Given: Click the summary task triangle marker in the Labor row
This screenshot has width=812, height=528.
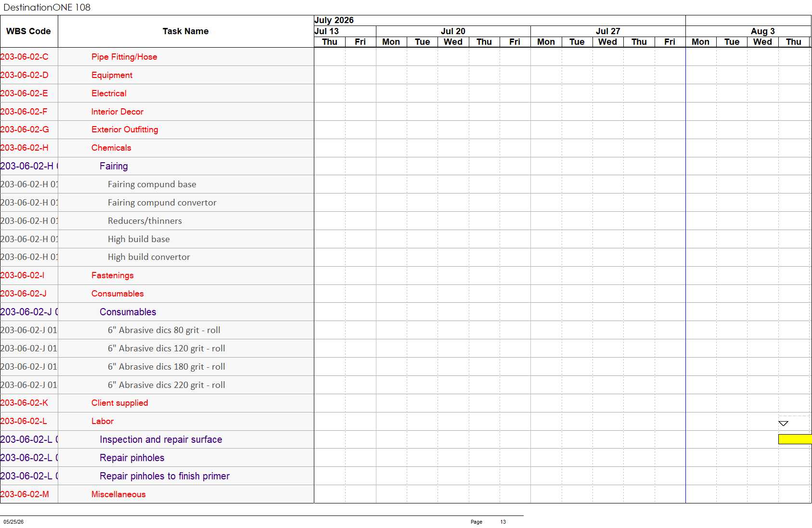Looking at the screenshot, I should [783, 424].
